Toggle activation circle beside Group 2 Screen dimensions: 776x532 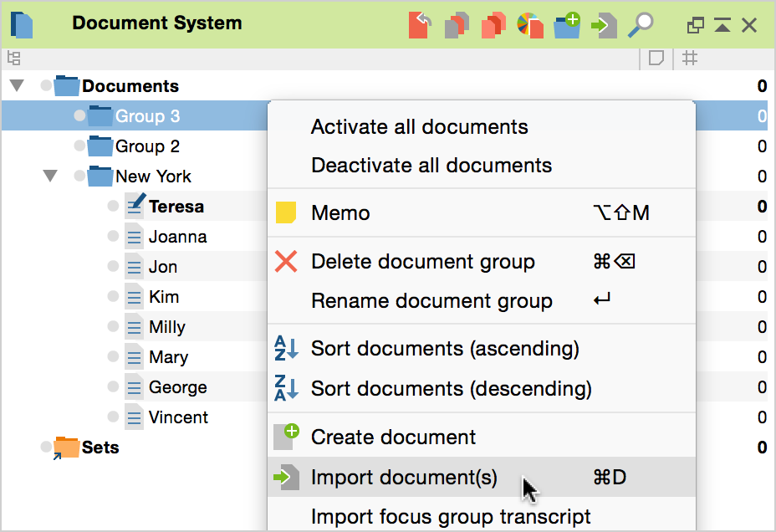pos(80,146)
